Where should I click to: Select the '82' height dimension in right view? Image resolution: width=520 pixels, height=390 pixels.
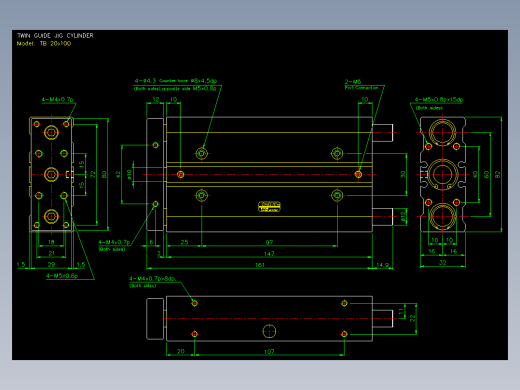(x=498, y=175)
